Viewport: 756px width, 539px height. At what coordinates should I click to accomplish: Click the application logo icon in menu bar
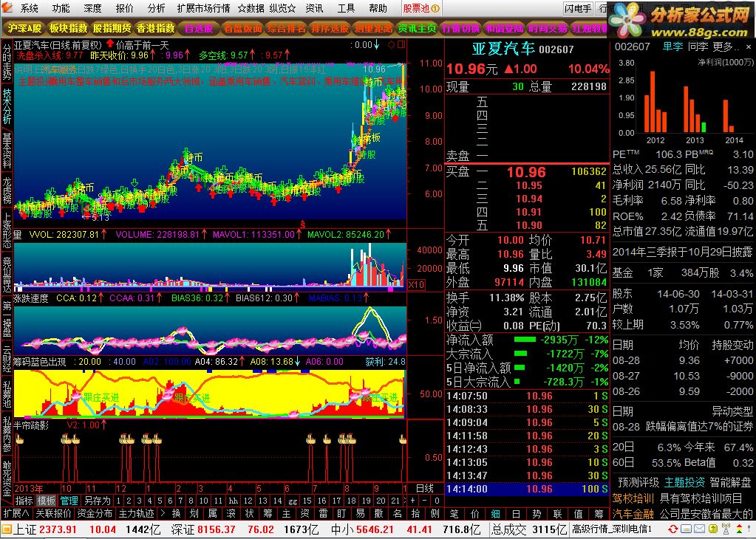(x=8, y=9)
